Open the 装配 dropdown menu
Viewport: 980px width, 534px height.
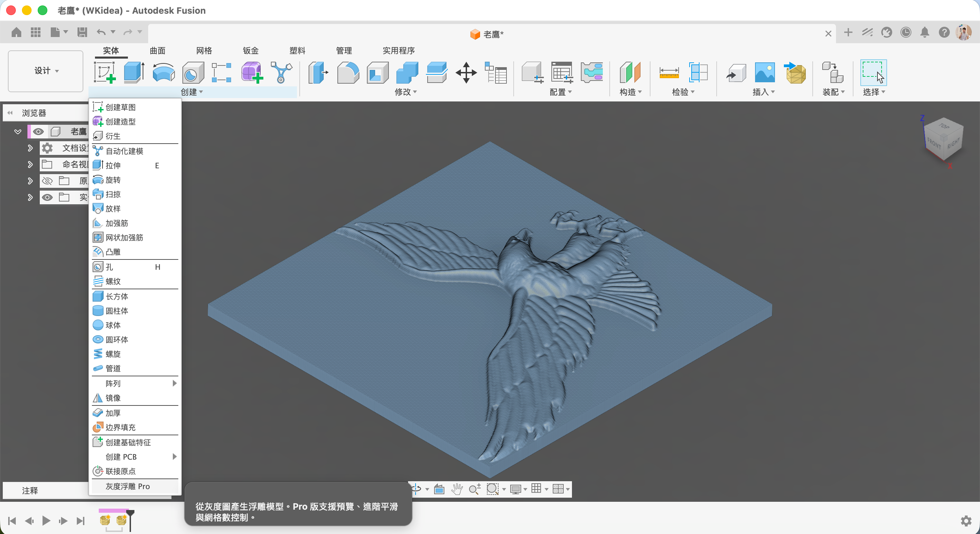click(x=834, y=92)
